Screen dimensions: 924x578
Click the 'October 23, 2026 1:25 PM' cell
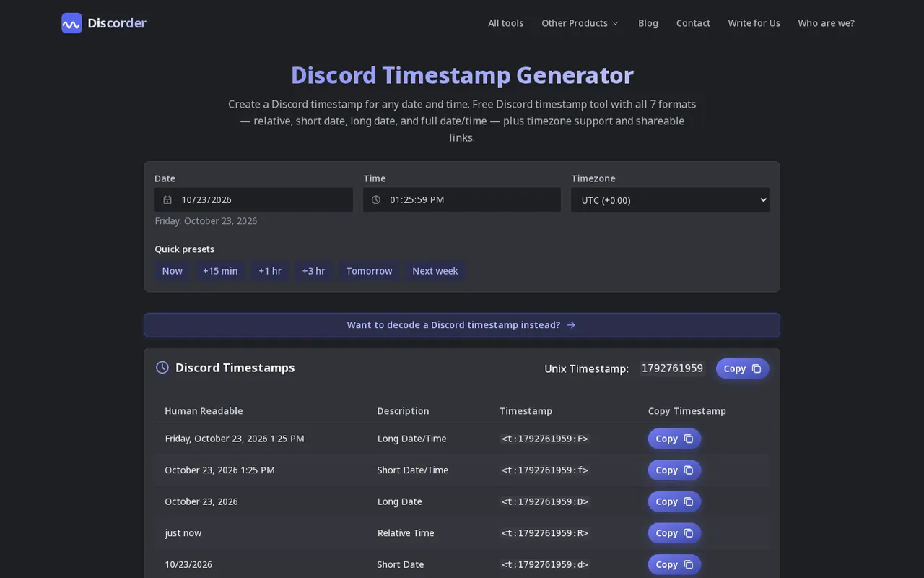pyautogui.click(x=219, y=470)
